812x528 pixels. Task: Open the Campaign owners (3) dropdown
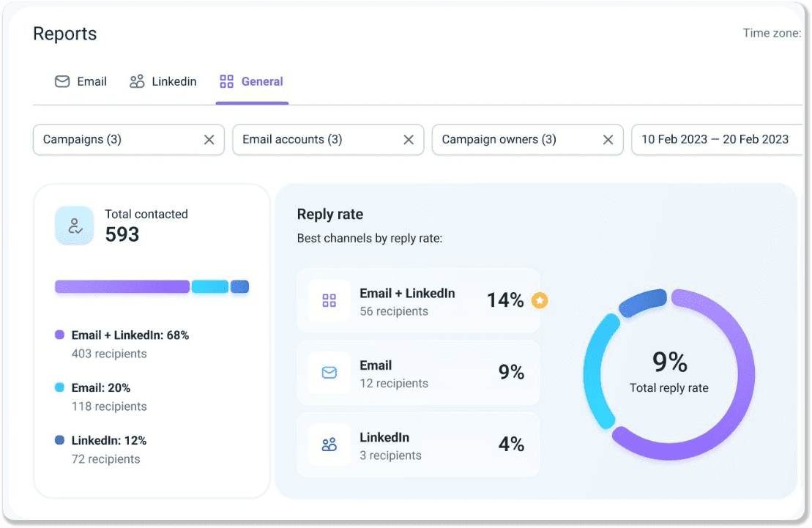(x=513, y=140)
